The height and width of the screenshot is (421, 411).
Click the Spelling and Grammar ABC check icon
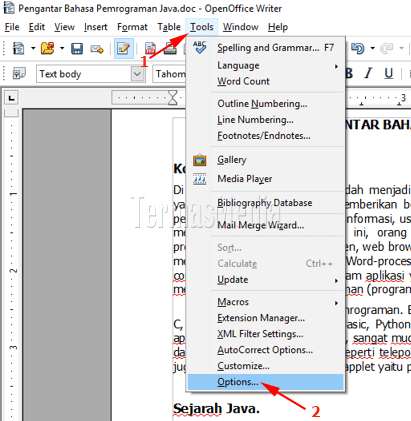(x=200, y=48)
